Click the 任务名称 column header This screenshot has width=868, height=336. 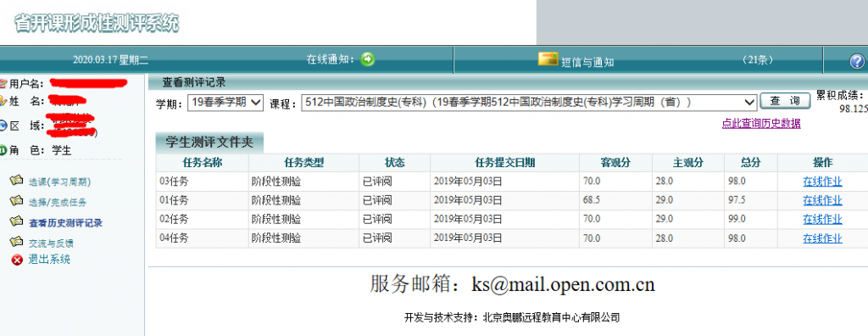click(202, 162)
